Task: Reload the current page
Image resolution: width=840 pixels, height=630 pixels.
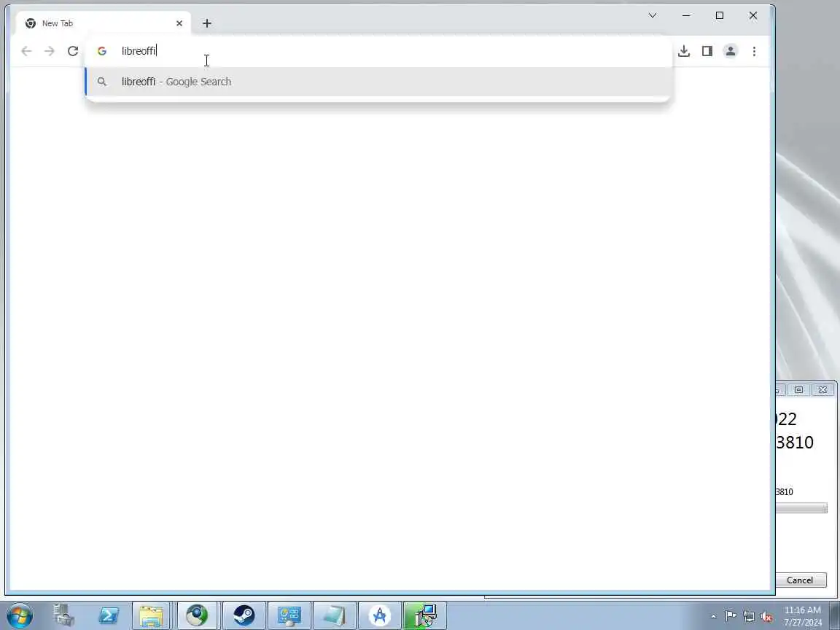Action: [73, 51]
